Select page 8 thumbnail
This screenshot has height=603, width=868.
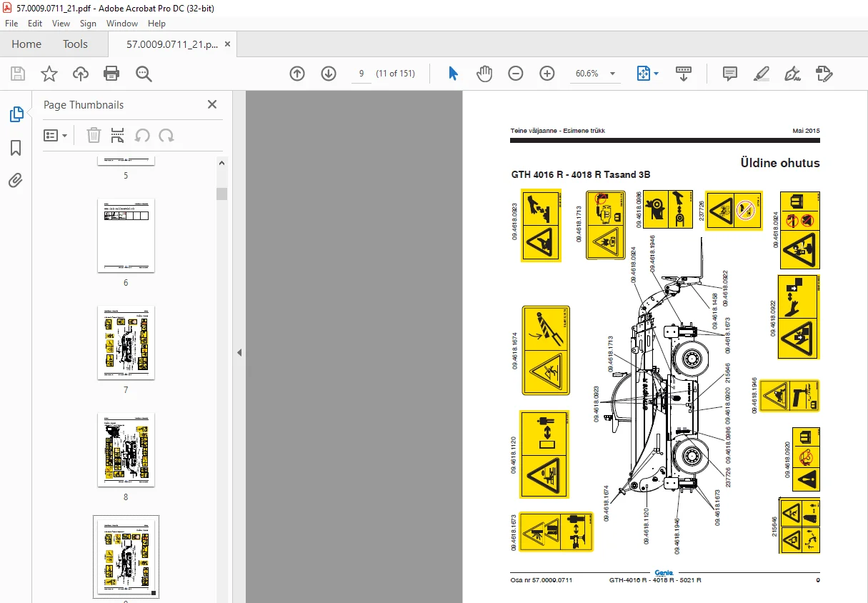[x=126, y=449]
